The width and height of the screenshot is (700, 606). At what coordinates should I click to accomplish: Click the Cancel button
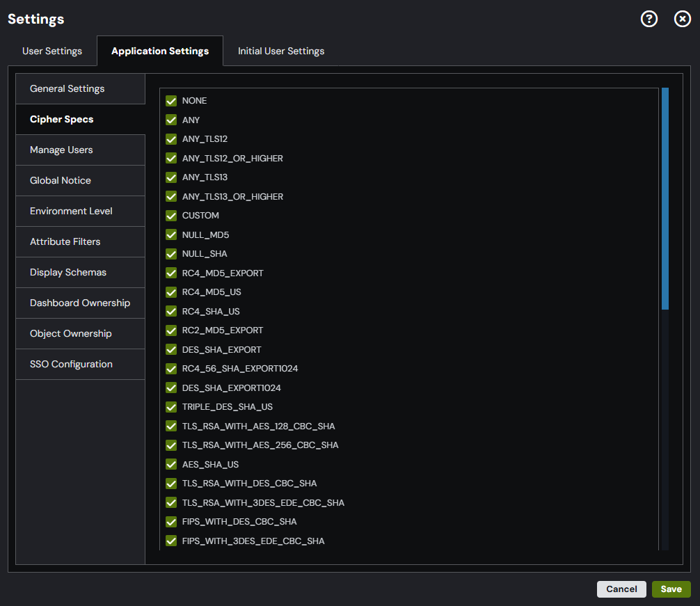click(621, 589)
